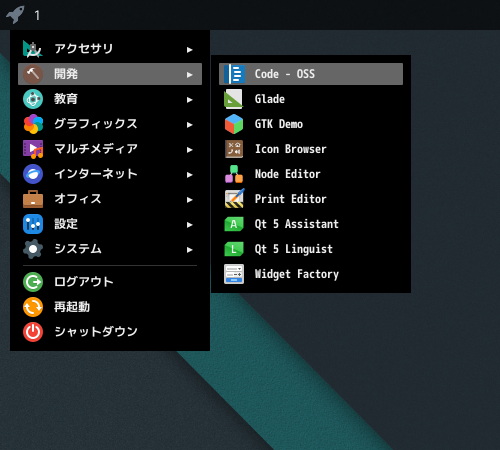500x450 pixels.
Task: Open Glade via its green icon
Action: 234,99
